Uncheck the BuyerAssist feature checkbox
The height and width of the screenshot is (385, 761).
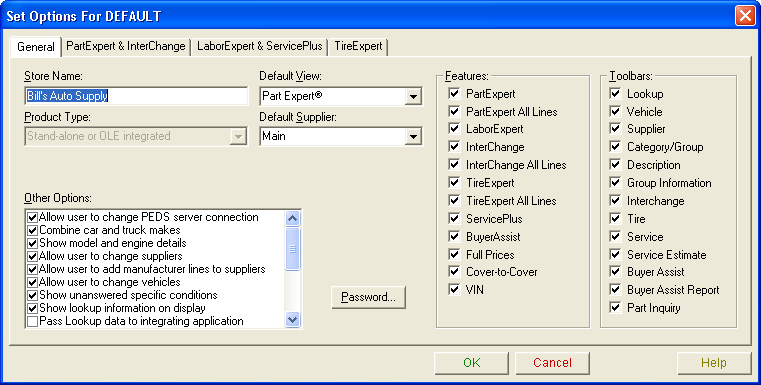click(455, 237)
